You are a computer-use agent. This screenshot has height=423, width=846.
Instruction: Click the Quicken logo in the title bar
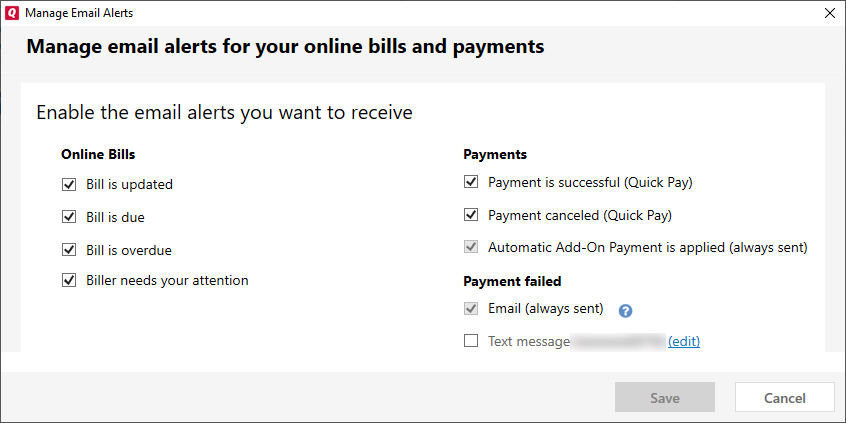pyautogui.click(x=12, y=13)
